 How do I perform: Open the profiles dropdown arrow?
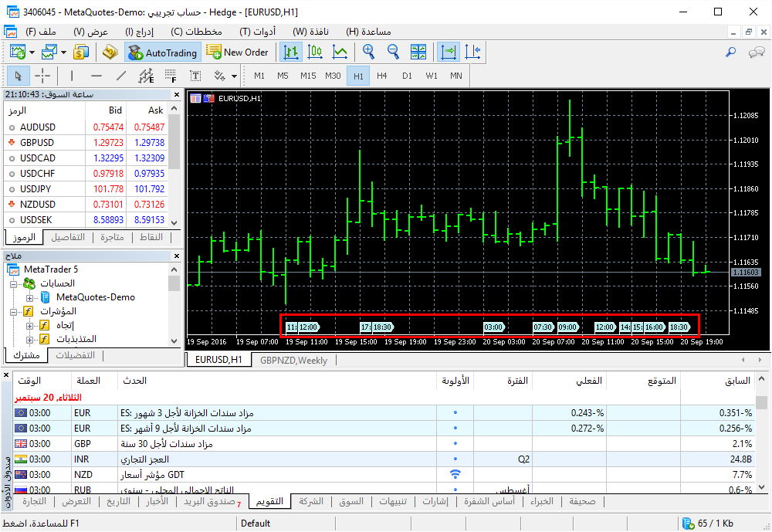point(63,53)
